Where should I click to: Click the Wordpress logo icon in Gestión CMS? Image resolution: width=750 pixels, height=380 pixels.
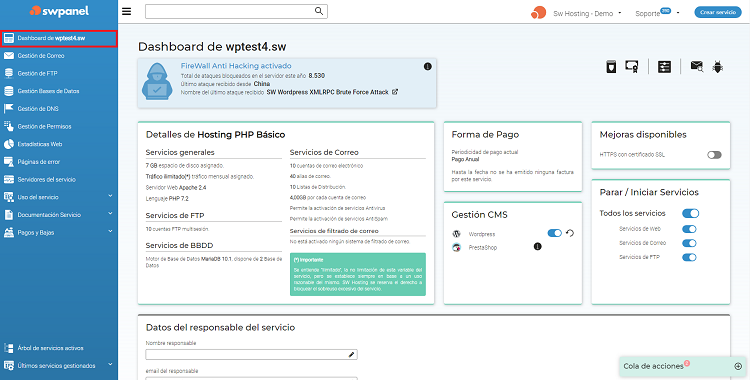456,234
